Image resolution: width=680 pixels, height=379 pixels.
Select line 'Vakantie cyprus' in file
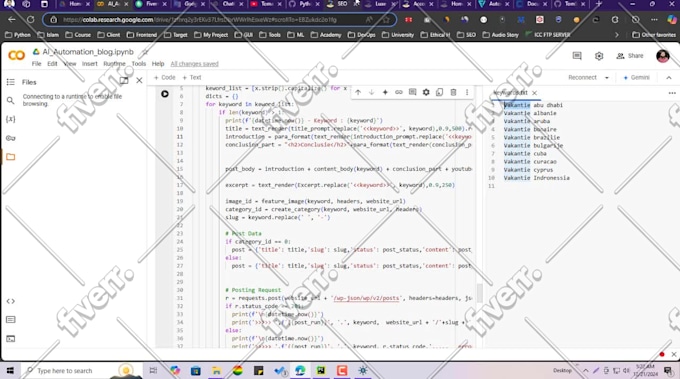click(528, 170)
